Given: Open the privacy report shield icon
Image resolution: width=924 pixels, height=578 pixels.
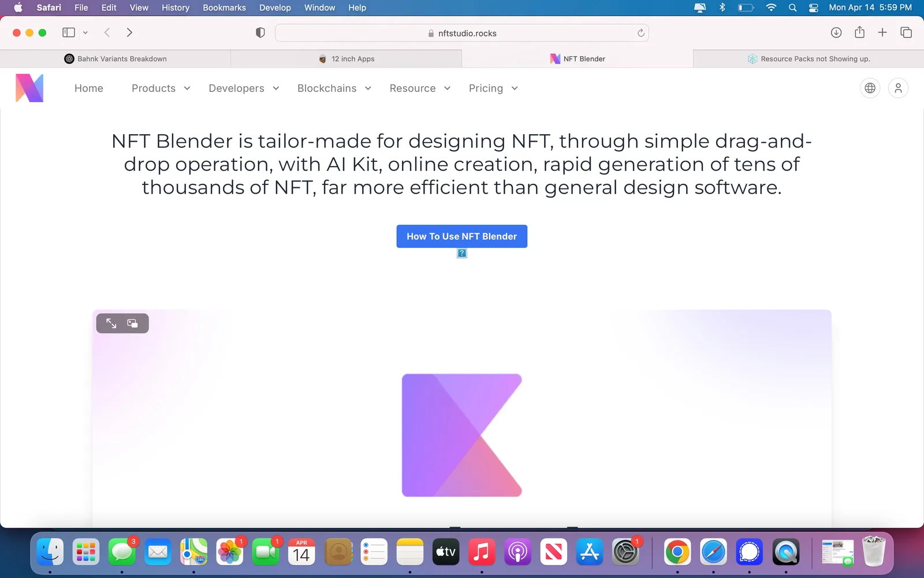Looking at the screenshot, I should [x=260, y=33].
